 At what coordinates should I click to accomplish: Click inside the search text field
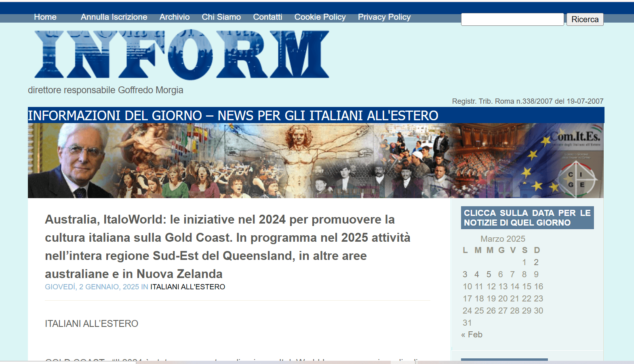[512, 19]
